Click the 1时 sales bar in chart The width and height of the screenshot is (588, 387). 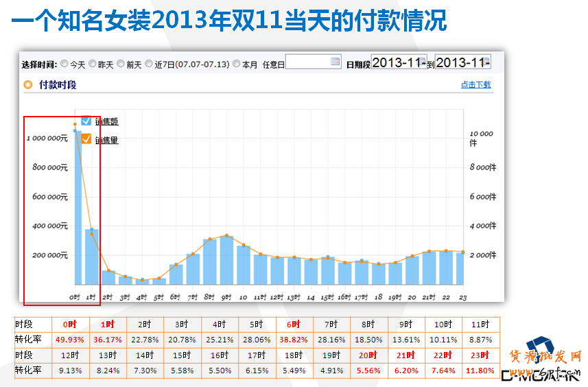pyautogui.click(x=92, y=257)
